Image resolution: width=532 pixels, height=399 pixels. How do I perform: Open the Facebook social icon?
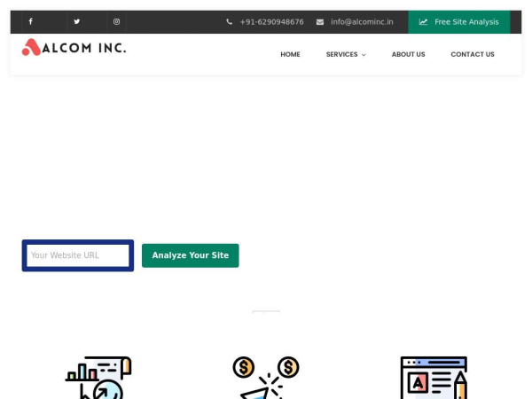coord(30,21)
